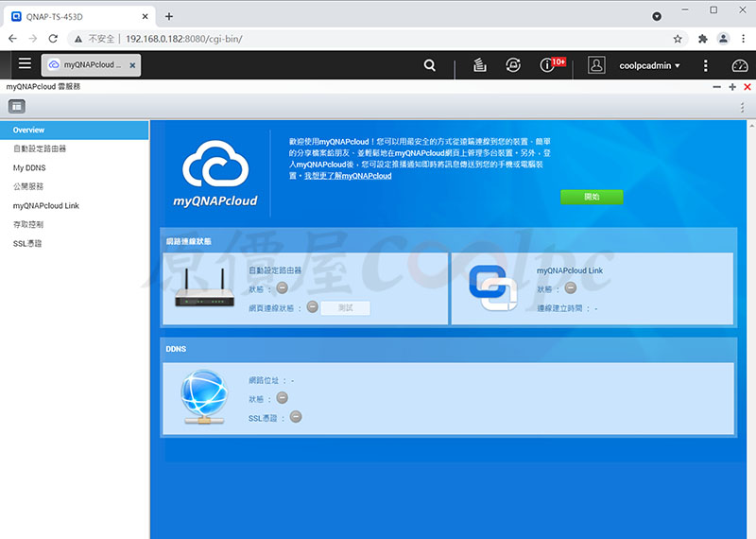Open the browser extensions puzzle icon
Viewport: 756px width, 539px height.
[x=702, y=39]
